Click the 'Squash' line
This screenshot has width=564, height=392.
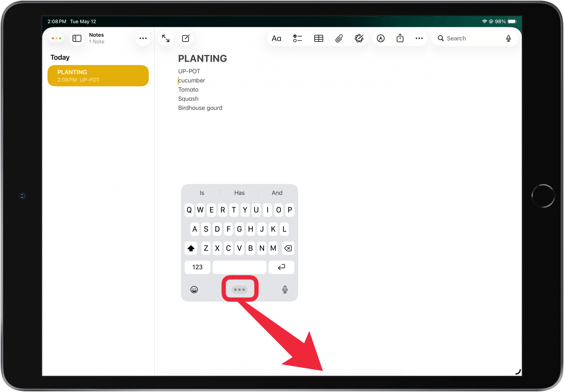[x=188, y=99]
